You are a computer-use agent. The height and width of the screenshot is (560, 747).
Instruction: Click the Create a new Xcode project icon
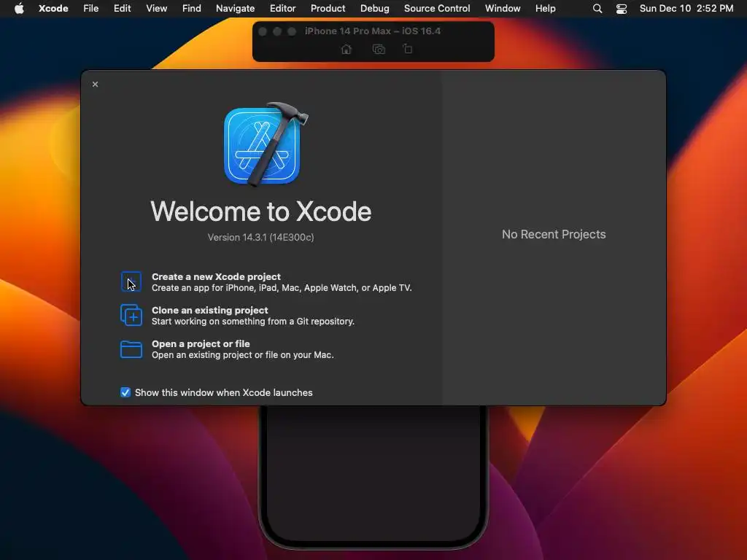pyautogui.click(x=131, y=282)
